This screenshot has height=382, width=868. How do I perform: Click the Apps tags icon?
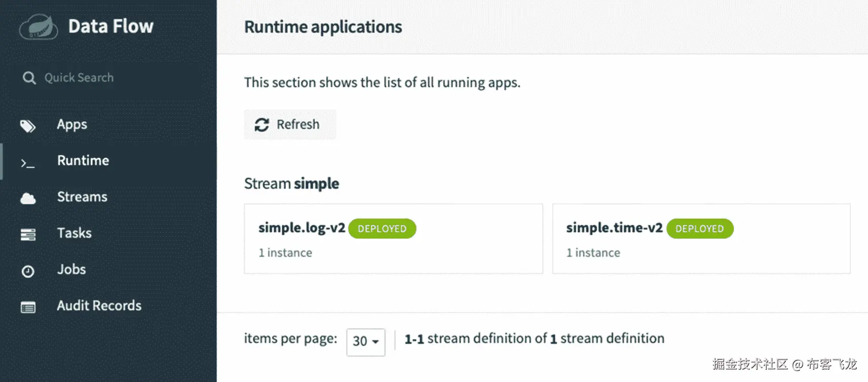[x=28, y=126]
